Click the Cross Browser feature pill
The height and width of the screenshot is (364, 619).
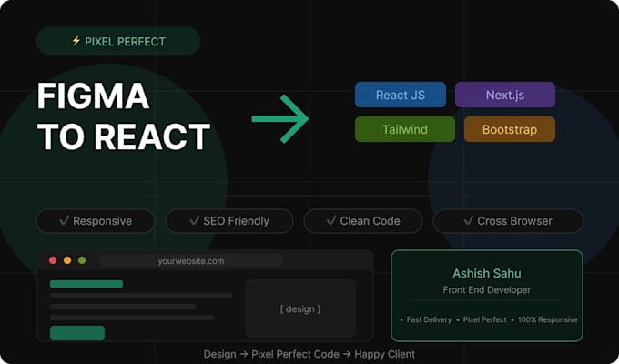[508, 221]
